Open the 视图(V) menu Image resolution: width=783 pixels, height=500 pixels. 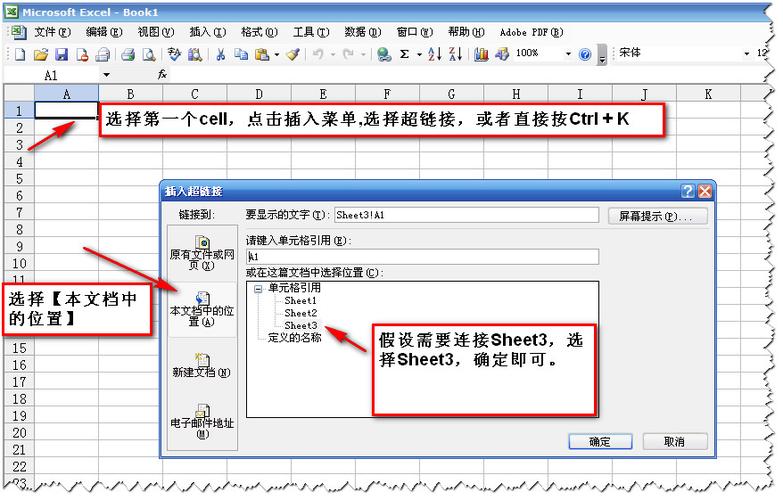(x=156, y=32)
